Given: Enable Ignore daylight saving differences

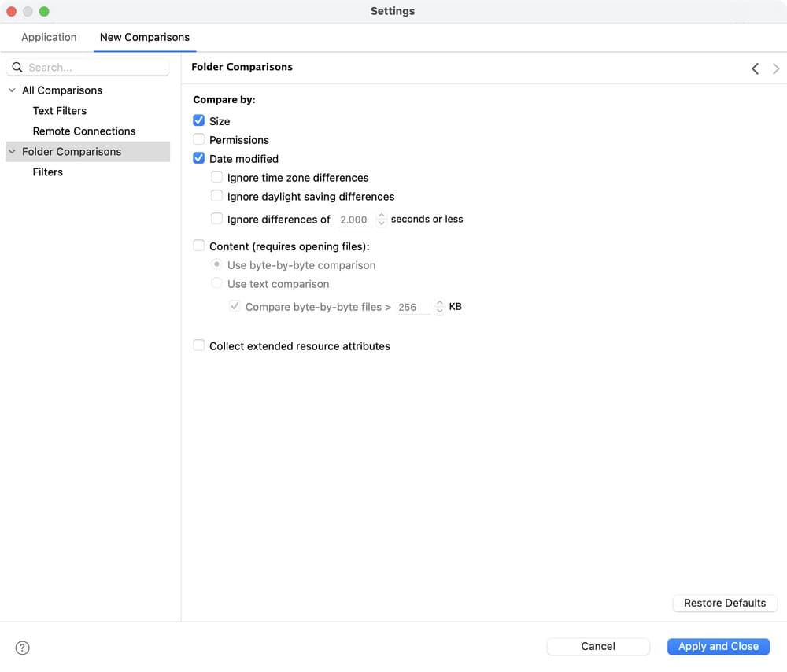Looking at the screenshot, I should (x=217, y=196).
